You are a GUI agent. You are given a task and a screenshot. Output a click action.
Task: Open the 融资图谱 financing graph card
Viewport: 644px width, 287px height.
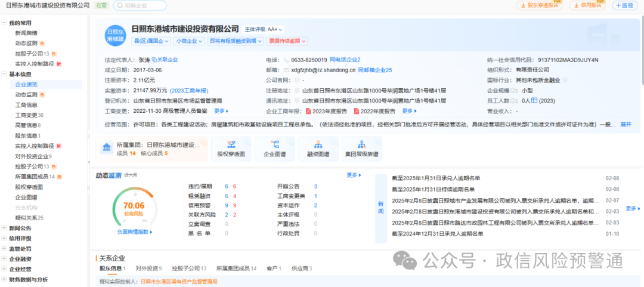point(318,149)
